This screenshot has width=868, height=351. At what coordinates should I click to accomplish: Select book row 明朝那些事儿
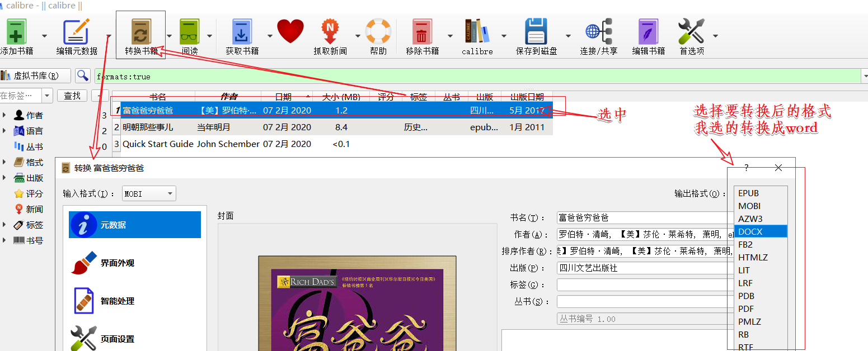click(332, 127)
